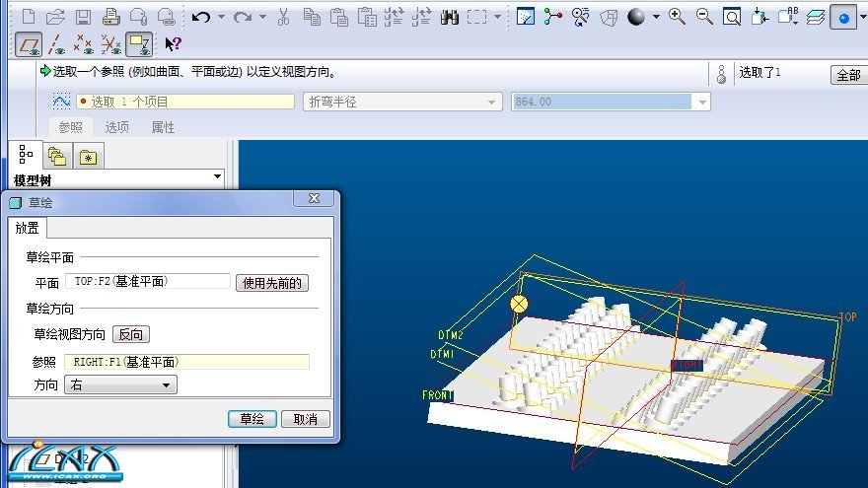
Task: Toggle datum points display
Action: click(x=85, y=43)
